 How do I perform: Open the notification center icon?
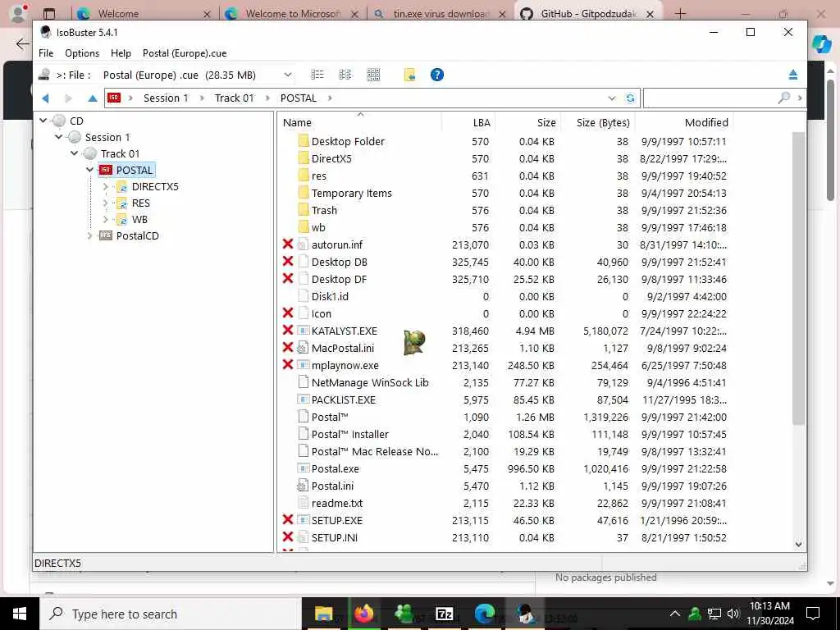[813, 614]
